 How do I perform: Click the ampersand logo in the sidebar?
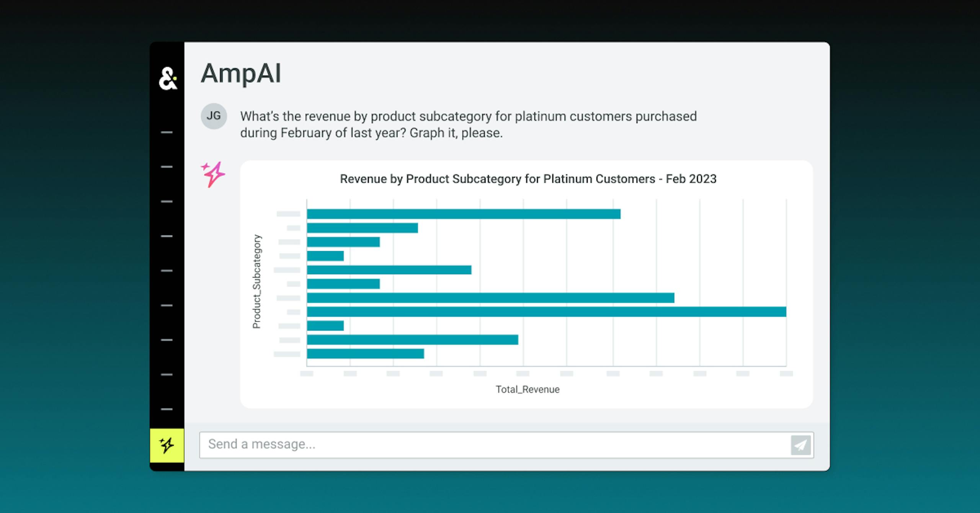[x=168, y=78]
